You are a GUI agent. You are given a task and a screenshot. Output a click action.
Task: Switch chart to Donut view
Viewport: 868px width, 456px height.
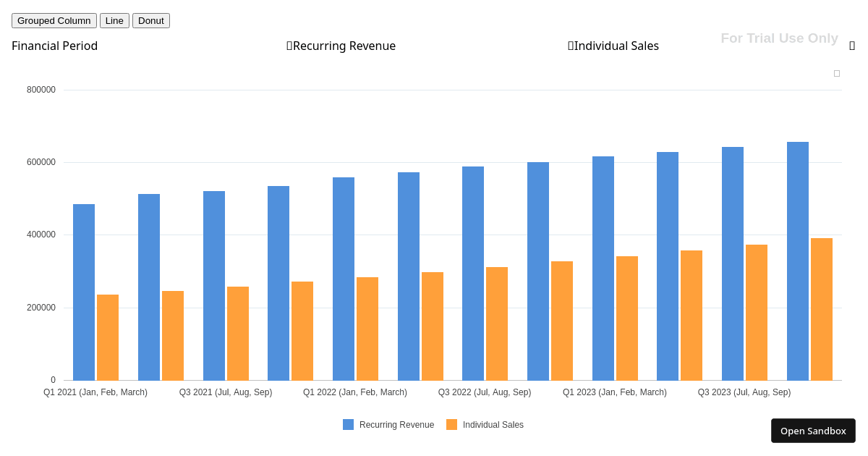151,20
